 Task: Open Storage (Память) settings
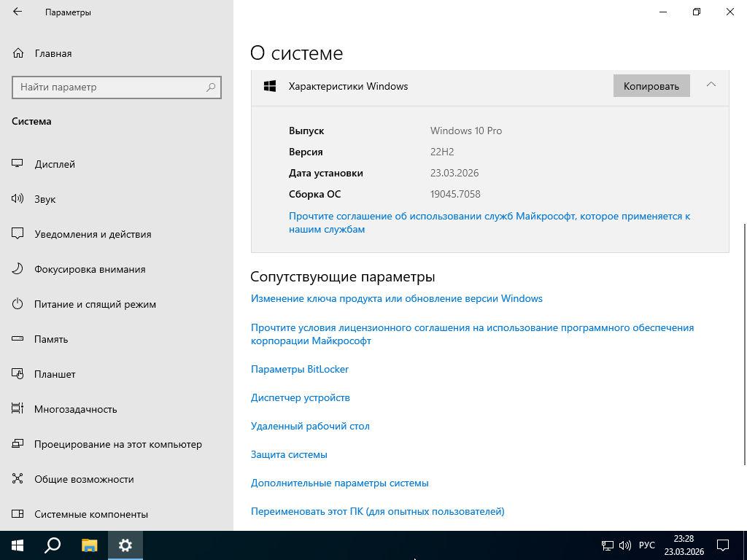pyautogui.click(x=51, y=339)
